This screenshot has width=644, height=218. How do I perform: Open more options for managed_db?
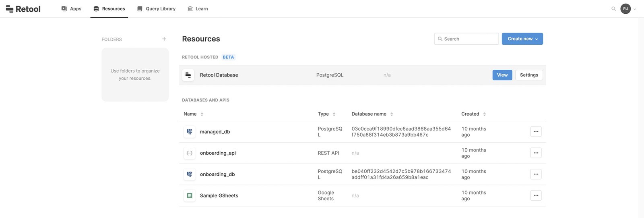point(536,132)
